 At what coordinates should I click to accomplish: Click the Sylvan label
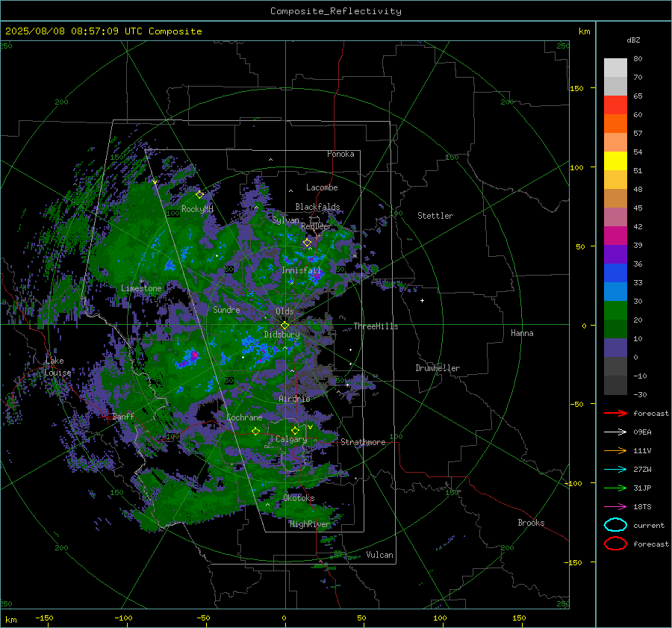[286, 220]
